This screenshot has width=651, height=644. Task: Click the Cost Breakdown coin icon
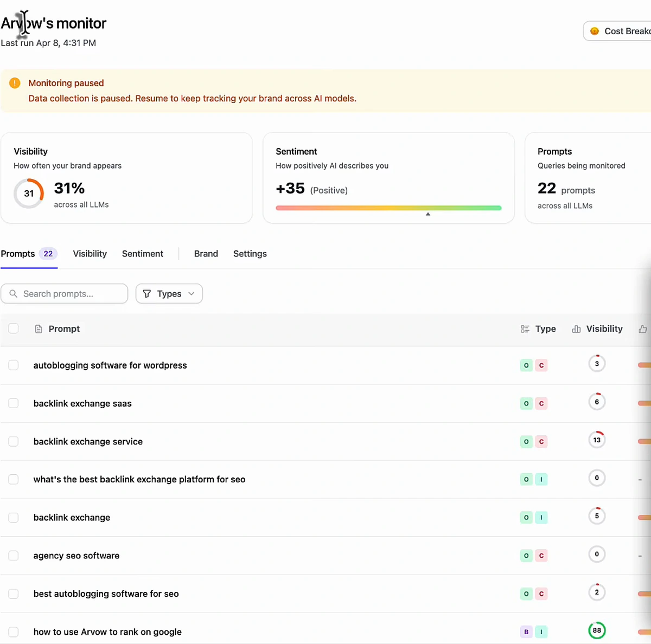pyautogui.click(x=595, y=31)
